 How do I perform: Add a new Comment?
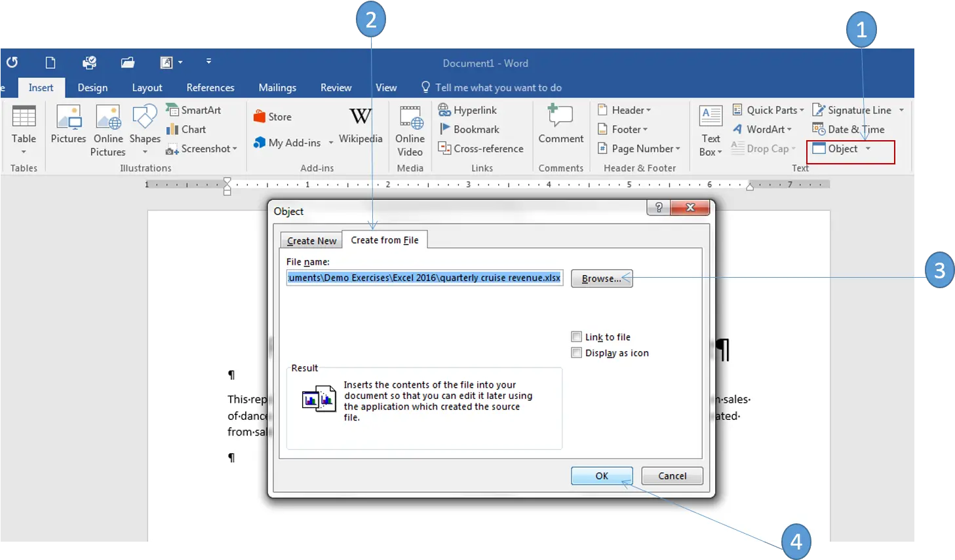tap(561, 124)
